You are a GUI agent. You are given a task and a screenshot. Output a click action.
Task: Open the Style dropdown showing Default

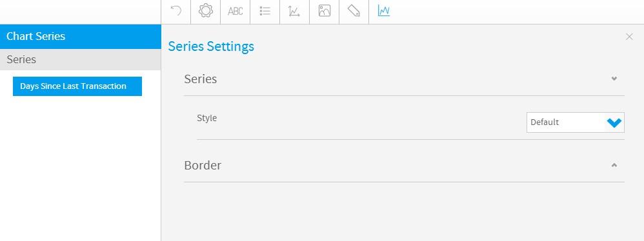[x=576, y=122]
